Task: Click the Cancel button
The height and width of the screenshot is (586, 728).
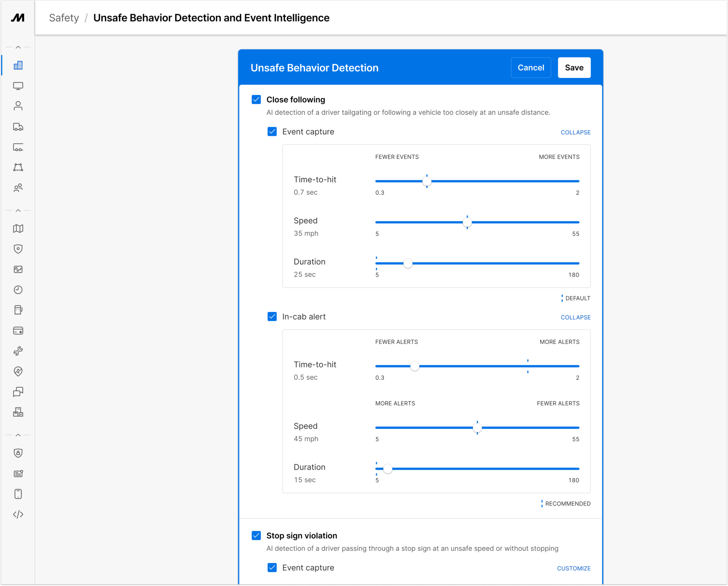Action: point(530,67)
